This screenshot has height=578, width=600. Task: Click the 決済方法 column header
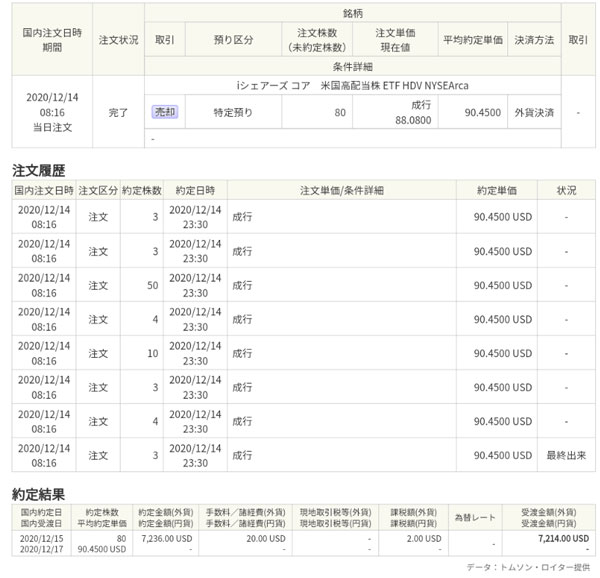click(532, 41)
